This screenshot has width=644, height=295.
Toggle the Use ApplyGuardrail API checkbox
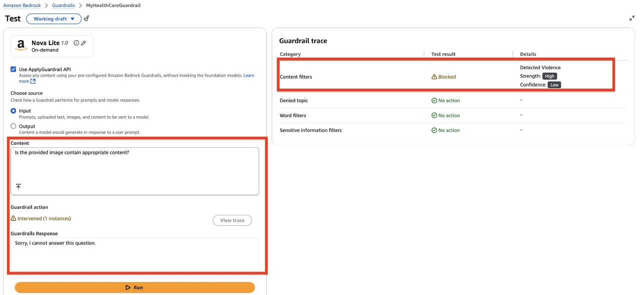tap(14, 69)
